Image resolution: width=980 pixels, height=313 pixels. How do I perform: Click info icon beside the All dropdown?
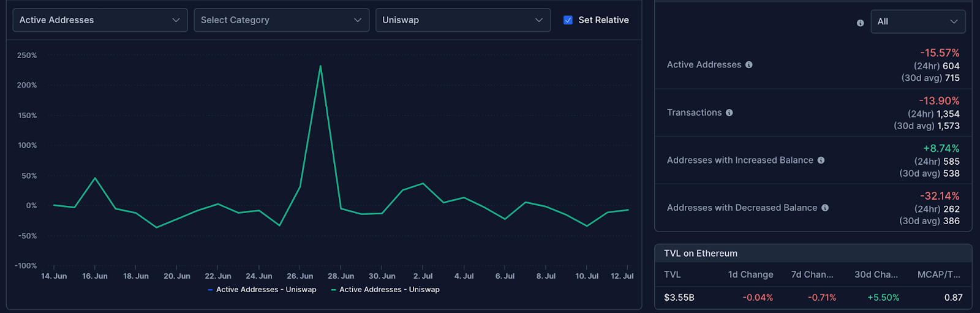[860, 23]
